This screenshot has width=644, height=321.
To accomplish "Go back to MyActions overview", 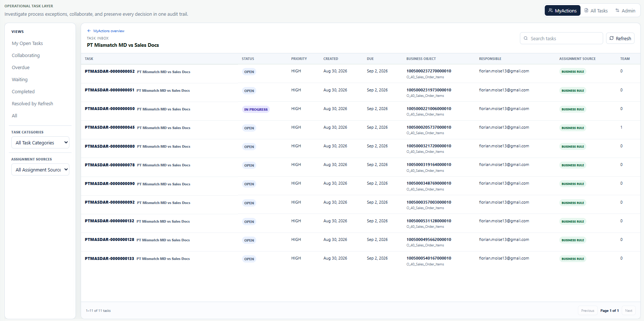I will (x=106, y=31).
